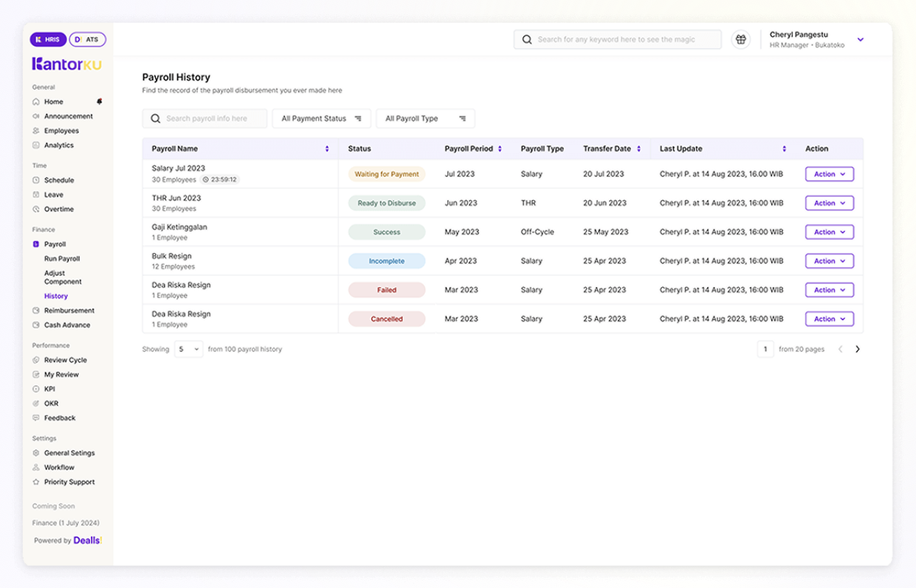Click the Announcement megaphone icon

point(36,117)
